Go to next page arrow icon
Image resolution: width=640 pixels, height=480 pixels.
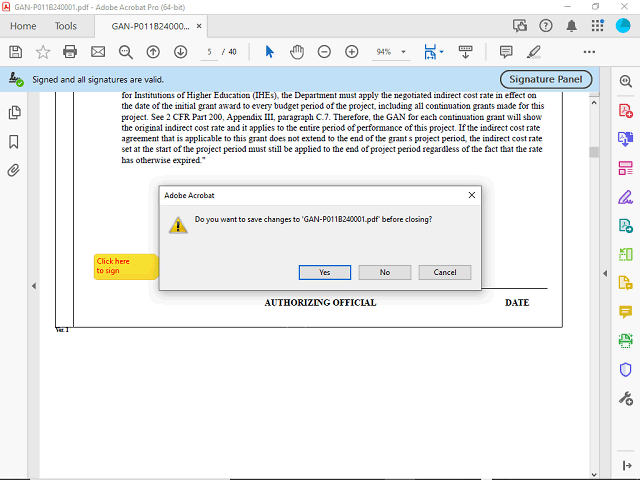(180, 52)
